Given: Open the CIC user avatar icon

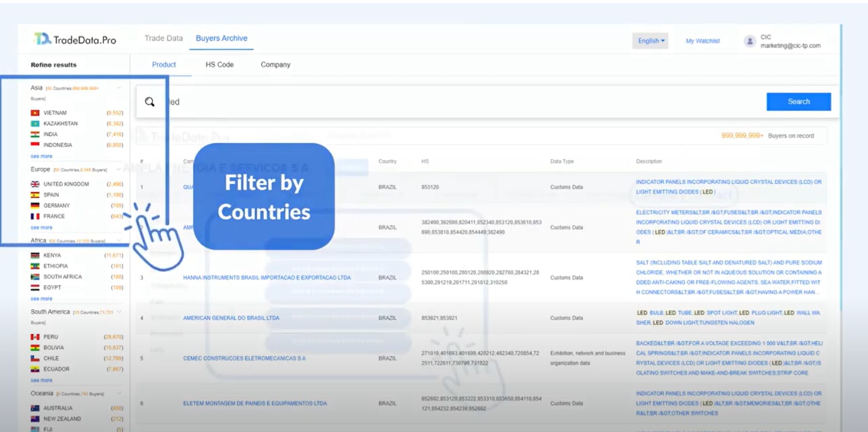Looking at the screenshot, I should pyautogui.click(x=749, y=40).
